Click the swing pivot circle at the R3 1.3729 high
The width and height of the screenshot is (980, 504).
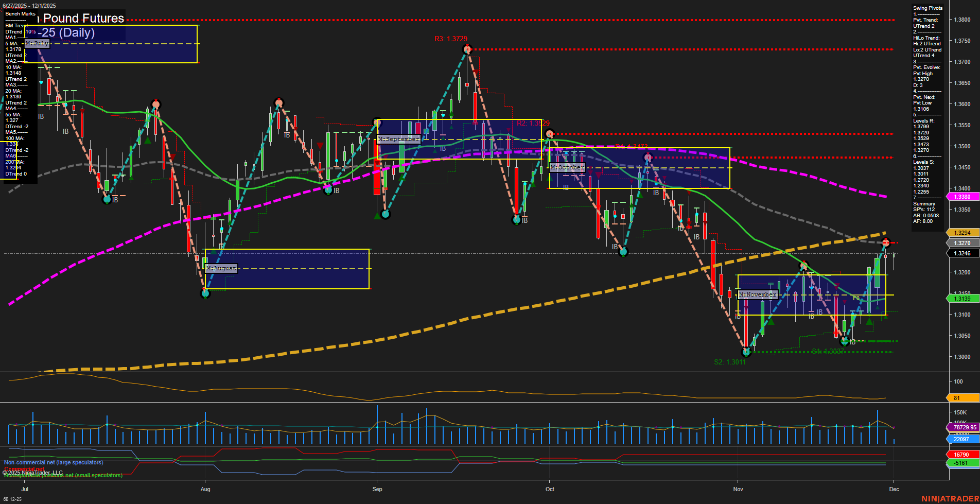coord(468,49)
